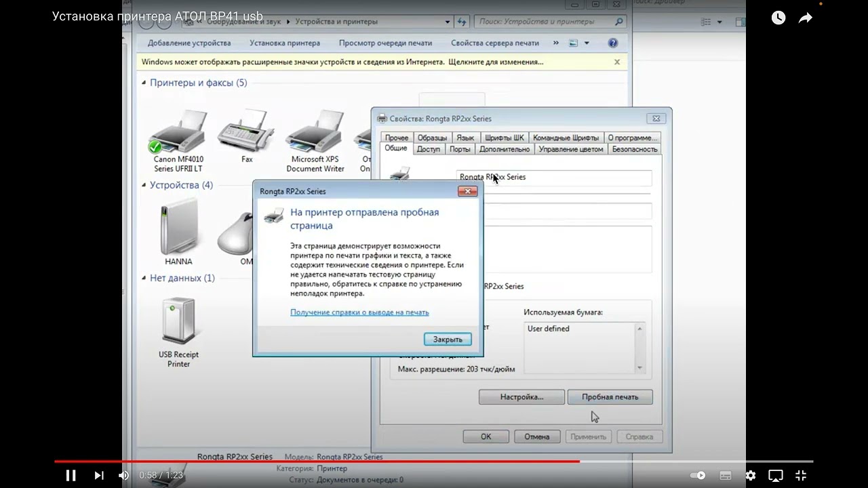
Task: Select the Fax device icon
Action: (x=246, y=136)
